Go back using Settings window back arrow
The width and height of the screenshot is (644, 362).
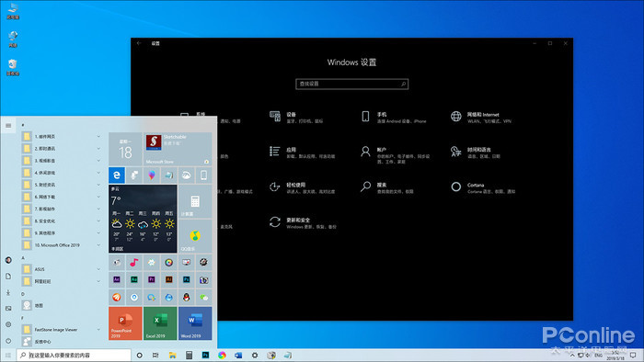click(139, 43)
